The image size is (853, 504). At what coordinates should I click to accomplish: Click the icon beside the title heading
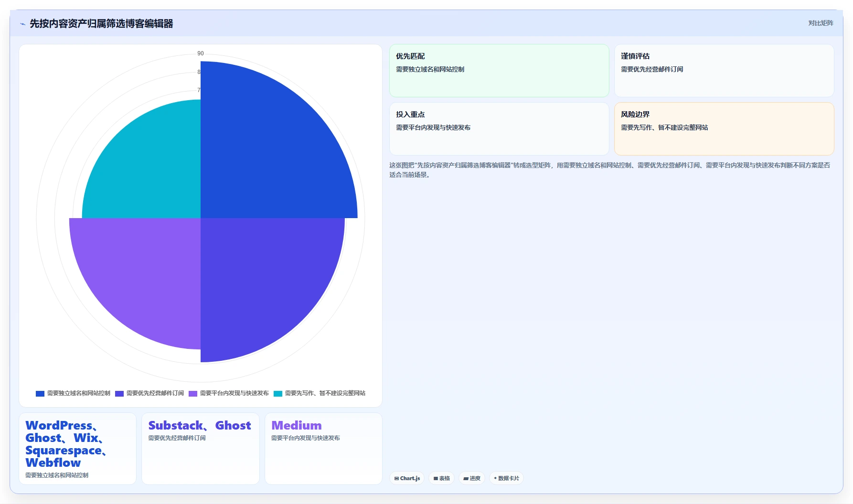22,24
